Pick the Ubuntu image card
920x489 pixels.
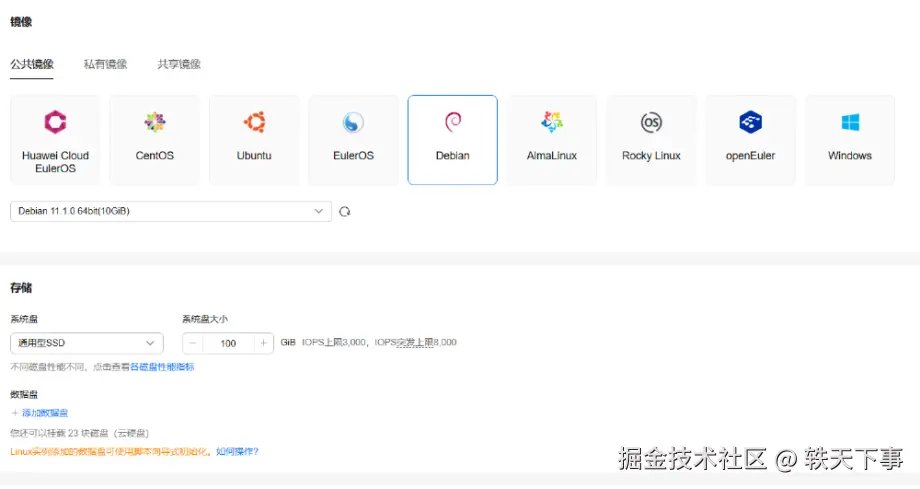pyautogui.click(x=254, y=140)
